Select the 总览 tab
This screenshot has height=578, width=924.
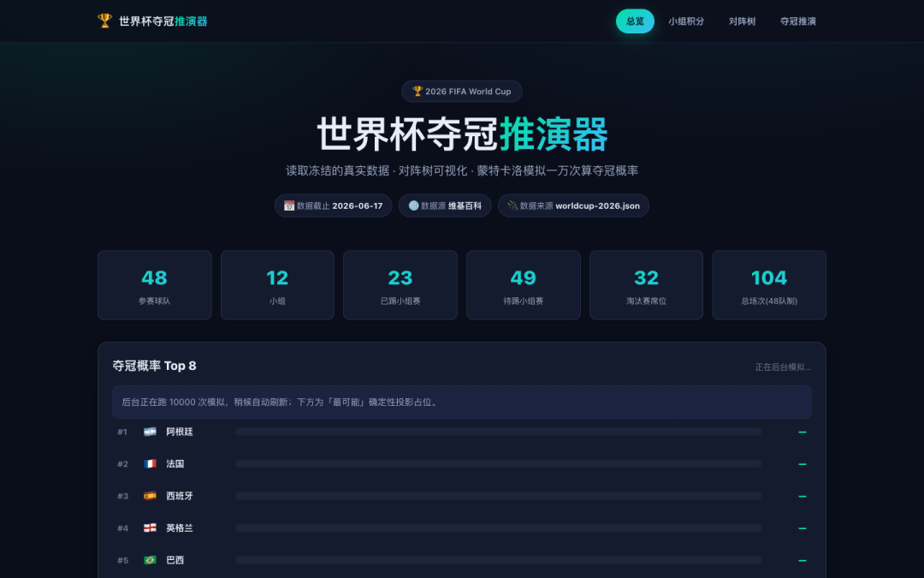635,21
